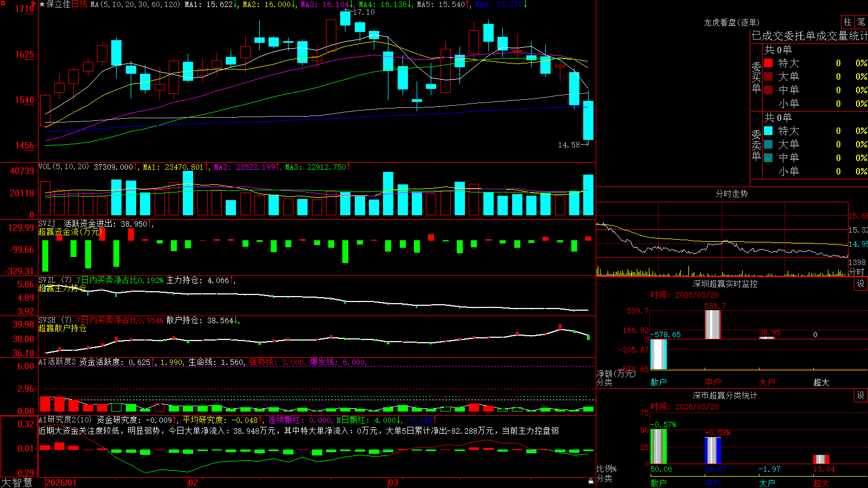Click the 大智慧 logo in the bottom corner
The height and width of the screenshot is (488, 868).
click(x=17, y=483)
